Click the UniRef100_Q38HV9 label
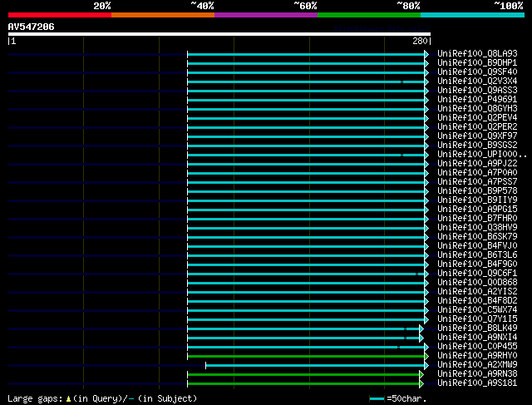Image resolution: width=532 pixels, height=405 pixels. 477,228
